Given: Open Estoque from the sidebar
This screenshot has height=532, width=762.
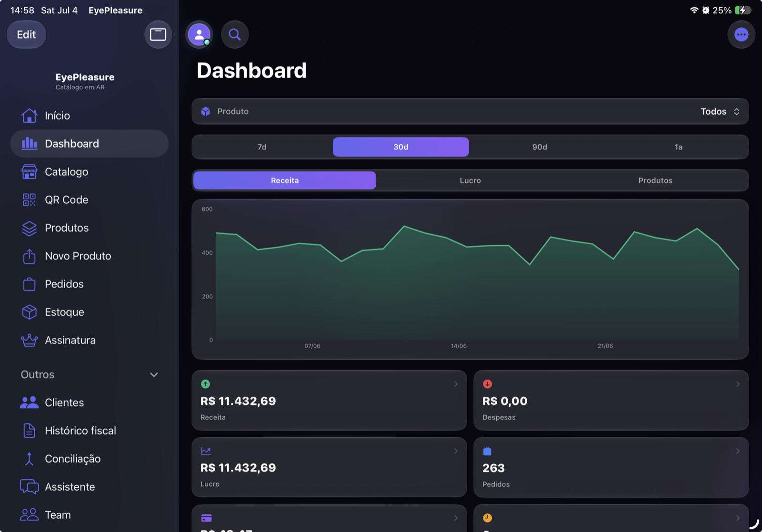Looking at the screenshot, I should (x=89, y=312).
